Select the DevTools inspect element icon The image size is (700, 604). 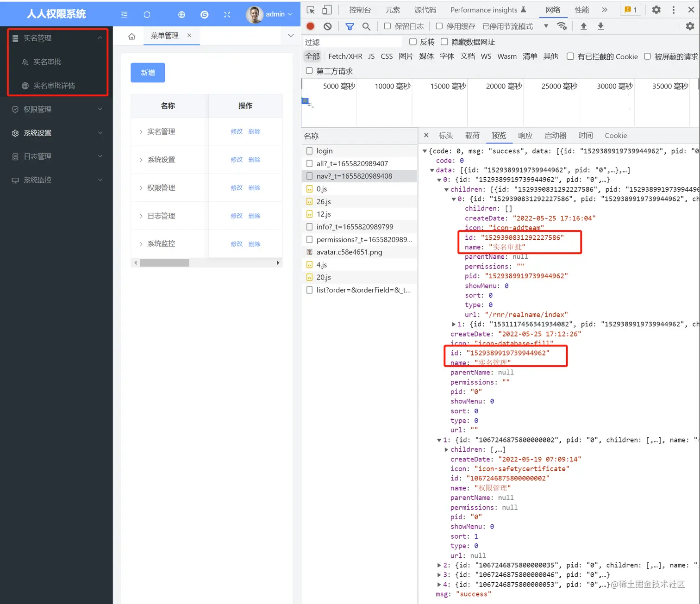pyautogui.click(x=311, y=10)
